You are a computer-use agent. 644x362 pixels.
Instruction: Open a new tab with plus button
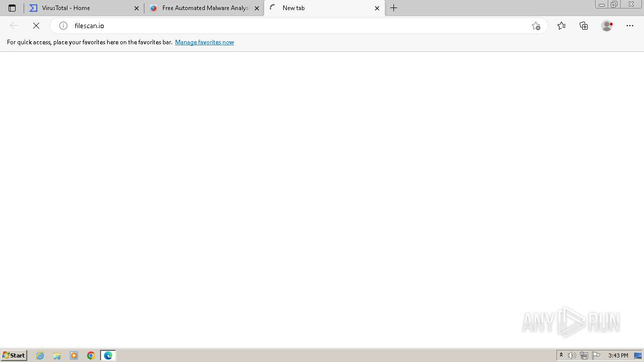point(394,8)
